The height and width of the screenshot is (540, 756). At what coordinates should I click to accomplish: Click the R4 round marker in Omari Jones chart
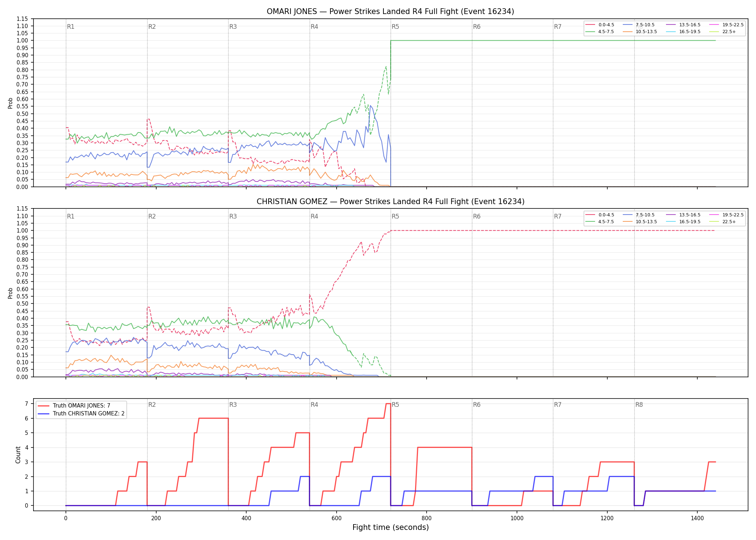314,27
